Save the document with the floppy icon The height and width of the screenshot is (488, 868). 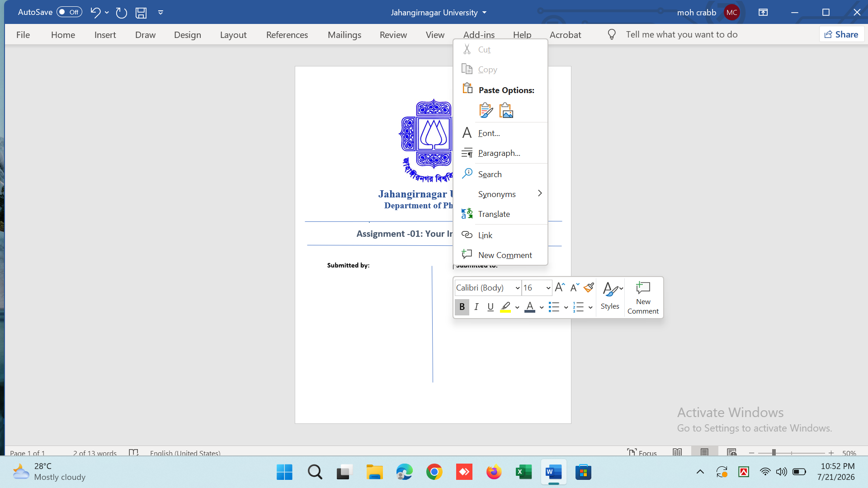click(x=141, y=13)
